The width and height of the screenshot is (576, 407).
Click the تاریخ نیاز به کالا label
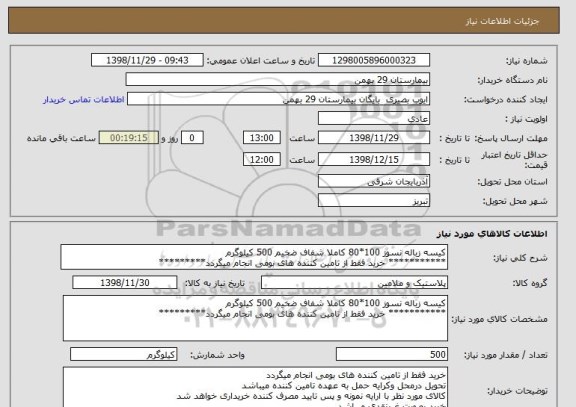click(215, 283)
